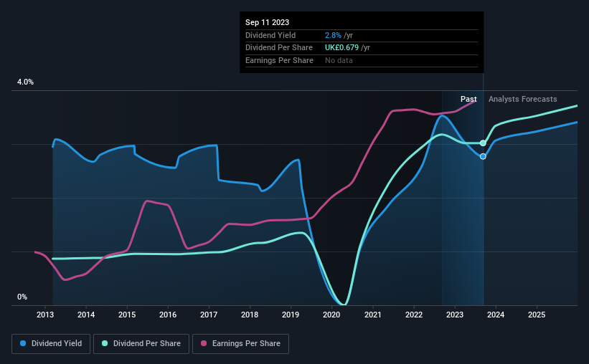Click the 2025 x-axis label
This screenshot has height=364, width=589.
(x=537, y=315)
